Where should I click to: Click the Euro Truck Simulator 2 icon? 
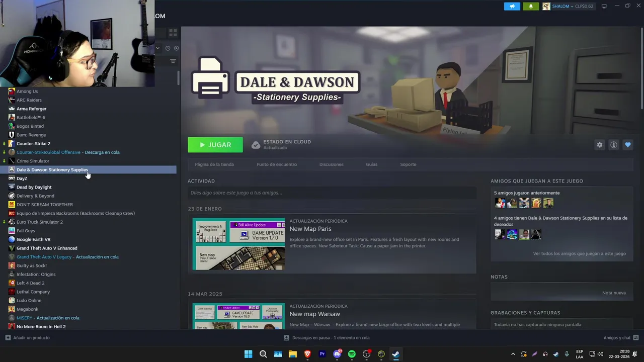click(12, 222)
